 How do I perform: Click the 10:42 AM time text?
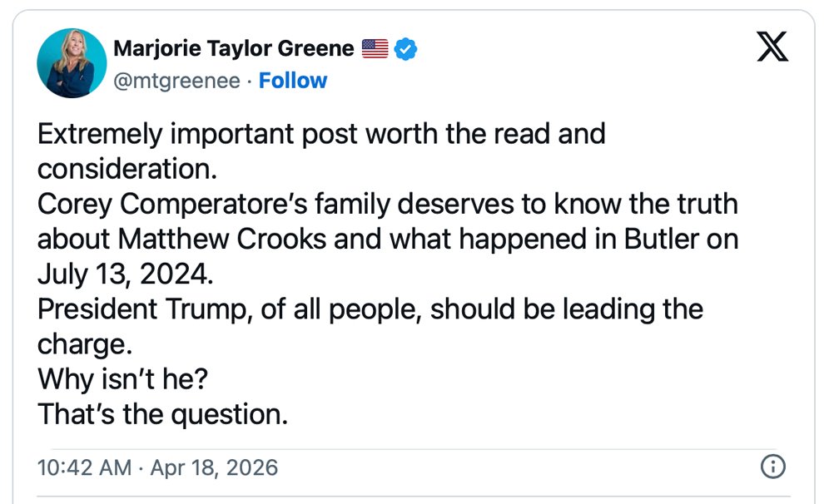point(84,467)
